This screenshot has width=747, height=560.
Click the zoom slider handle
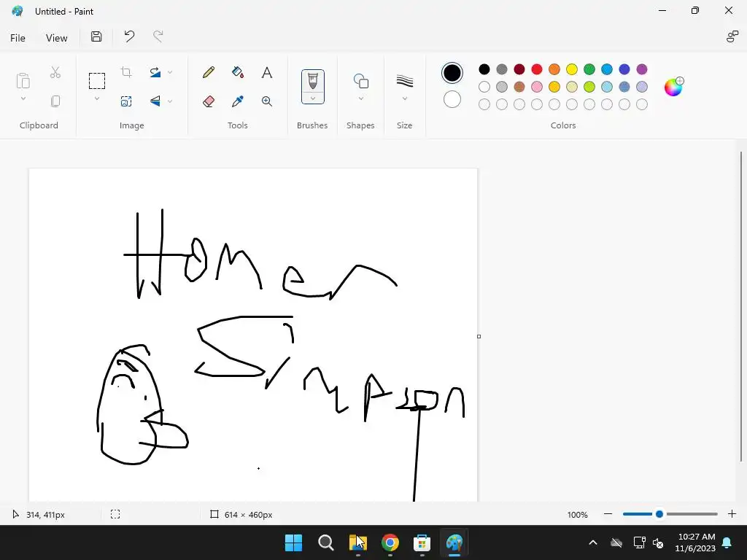click(659, 514)
